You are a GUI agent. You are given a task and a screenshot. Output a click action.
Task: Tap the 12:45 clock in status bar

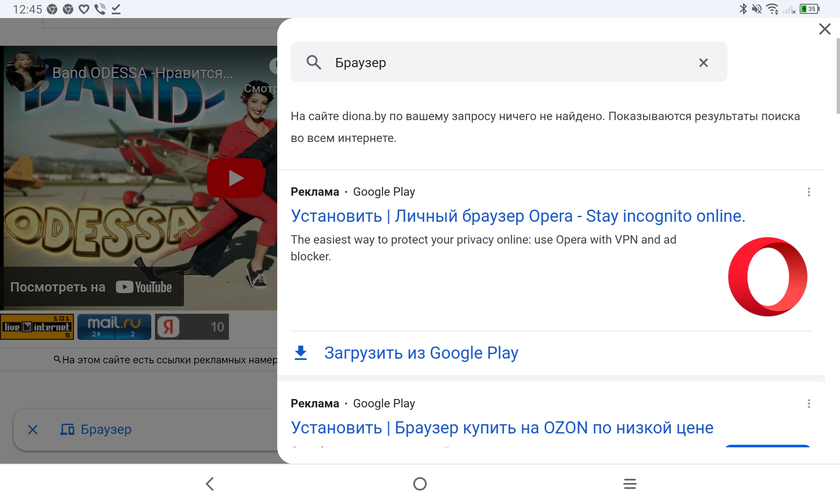tap(27, 9)
